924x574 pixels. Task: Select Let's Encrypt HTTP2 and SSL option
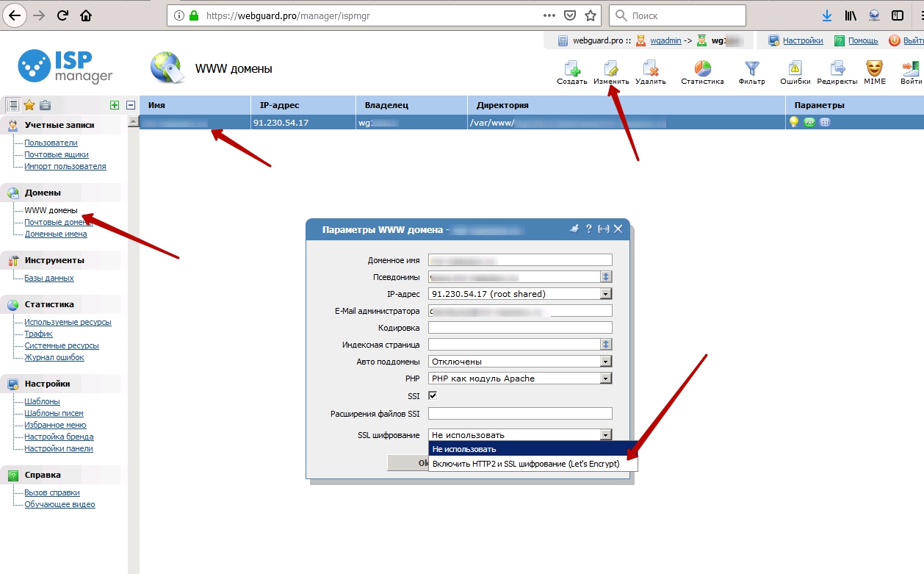pyautogui.click(x=526, y=464)
